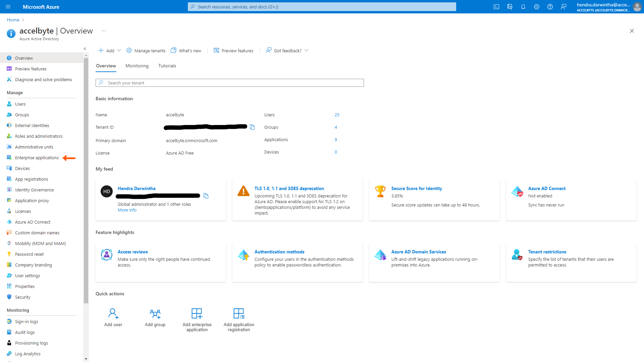
Task: Click the More info link
Action: point(127,210)
